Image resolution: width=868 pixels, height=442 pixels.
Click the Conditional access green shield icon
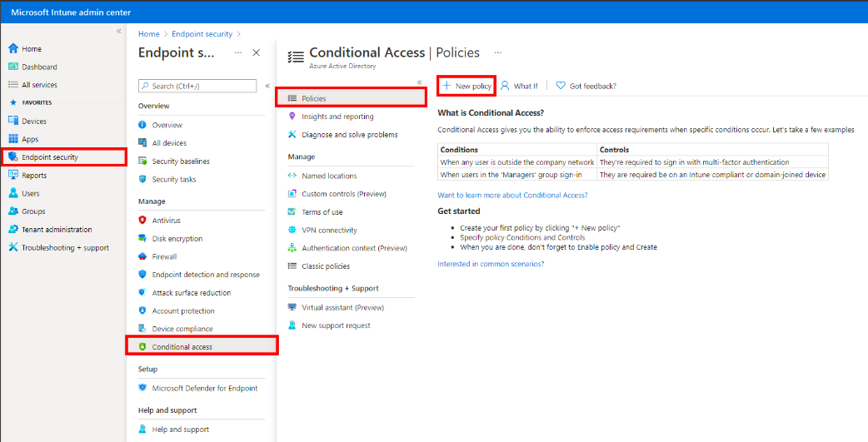[x=142, y=347]
